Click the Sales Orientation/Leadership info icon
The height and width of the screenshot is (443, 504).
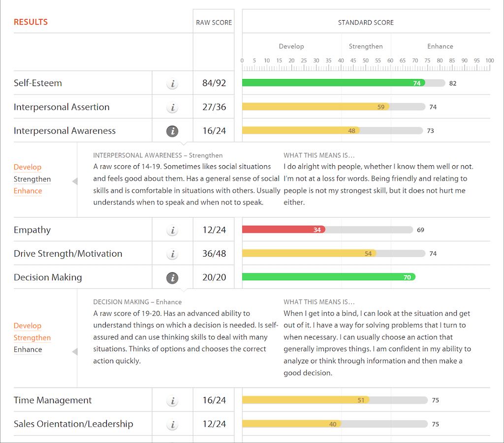coord(172,424)
